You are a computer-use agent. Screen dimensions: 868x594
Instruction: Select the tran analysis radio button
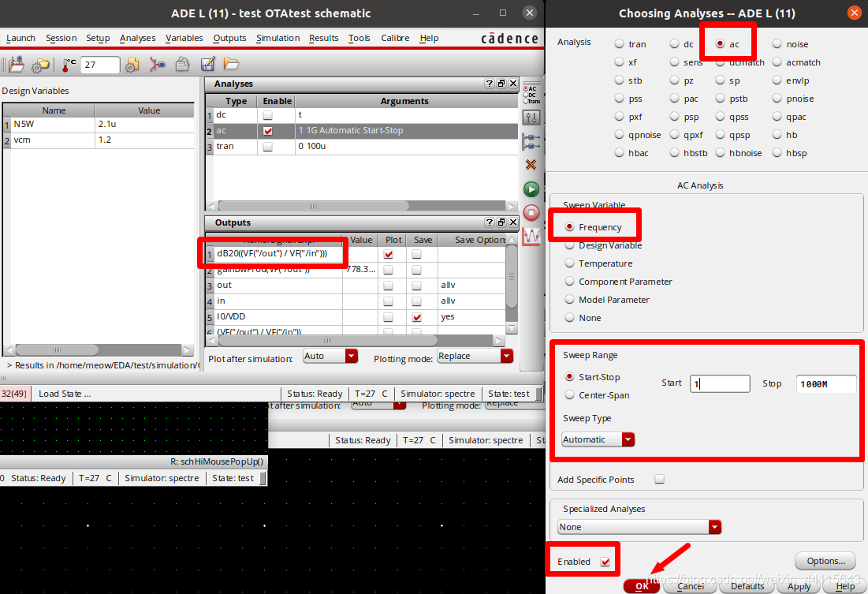click(x=620, y=43)
